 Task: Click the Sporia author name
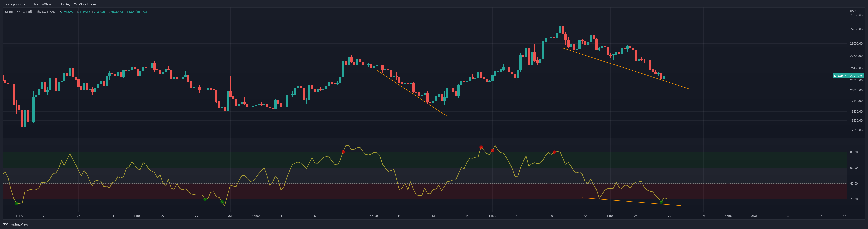pos(7,4)
